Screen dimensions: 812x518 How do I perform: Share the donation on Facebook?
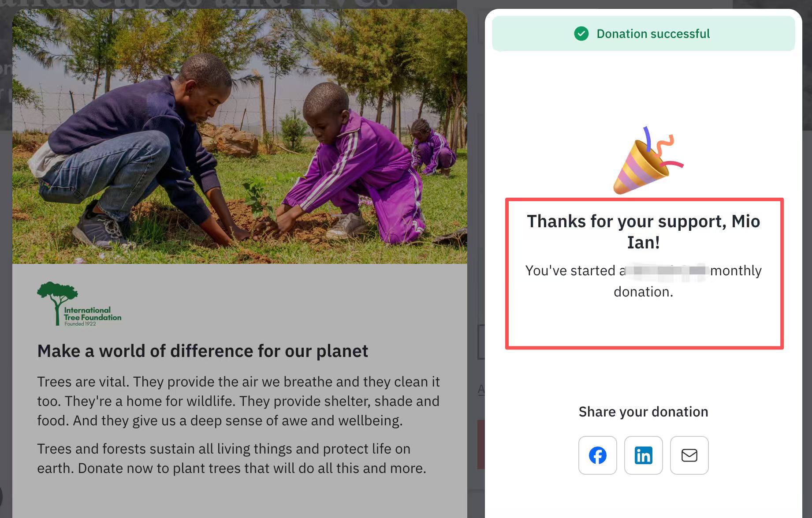(x=597, y=455)
